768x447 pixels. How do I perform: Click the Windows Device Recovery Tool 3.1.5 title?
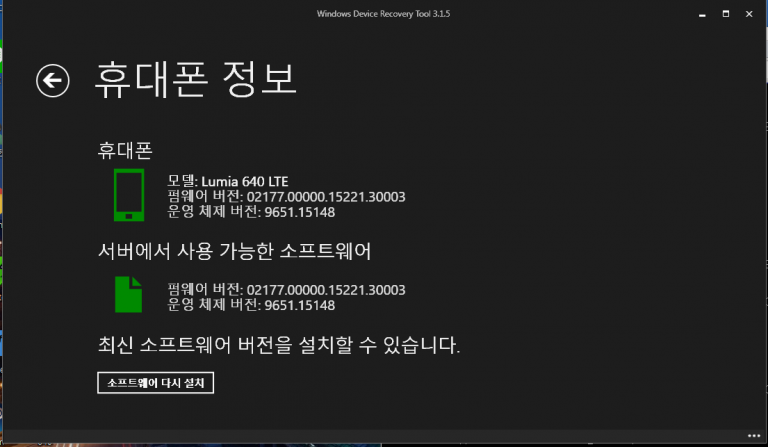(384, 14)
